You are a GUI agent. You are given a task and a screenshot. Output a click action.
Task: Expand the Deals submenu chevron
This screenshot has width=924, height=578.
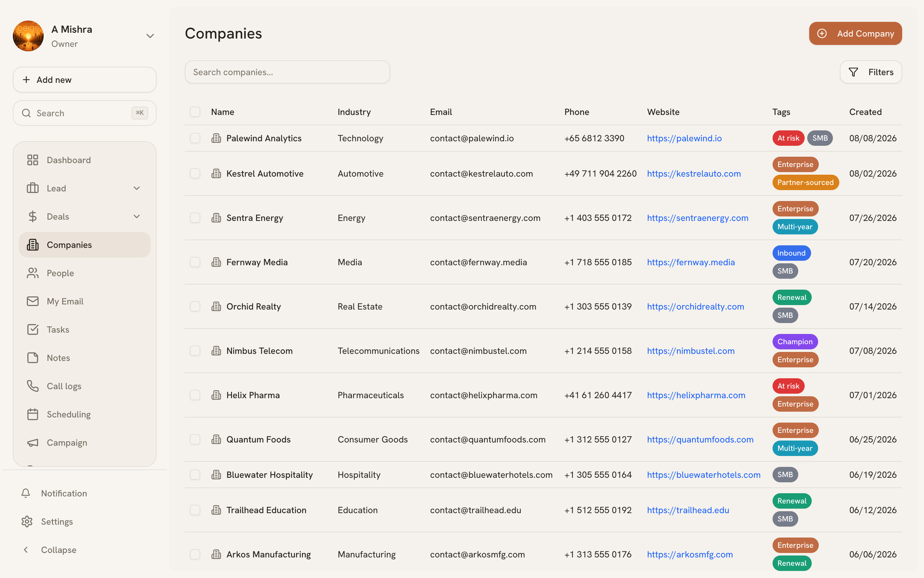click(x=137, y=217)
